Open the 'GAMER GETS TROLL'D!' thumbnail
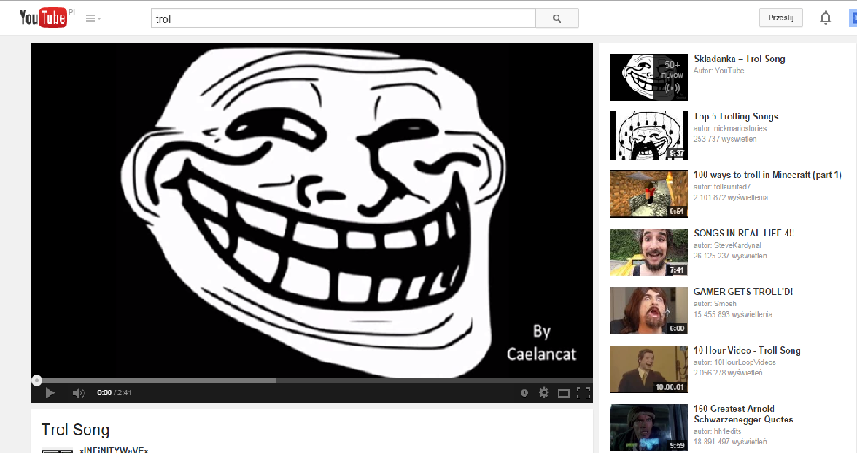The width and height of the screenshot is (857, 458). pos(649,310)
